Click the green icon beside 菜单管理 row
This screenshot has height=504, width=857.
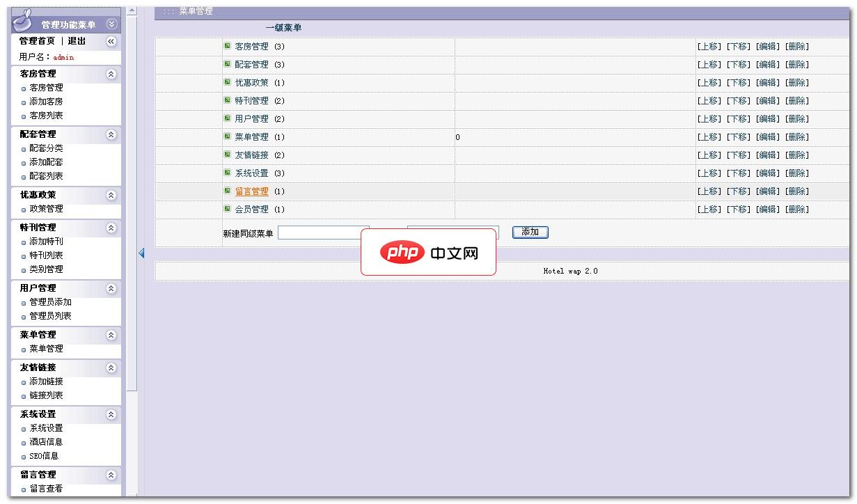pos(227,136)
